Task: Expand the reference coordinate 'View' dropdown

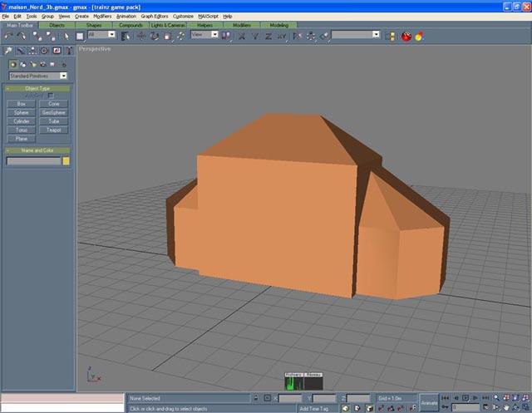Action: tap(204, 36)
